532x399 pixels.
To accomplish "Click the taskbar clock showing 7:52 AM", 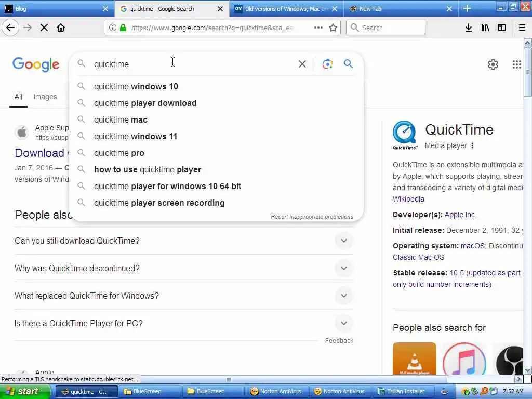I will point(513,391).
